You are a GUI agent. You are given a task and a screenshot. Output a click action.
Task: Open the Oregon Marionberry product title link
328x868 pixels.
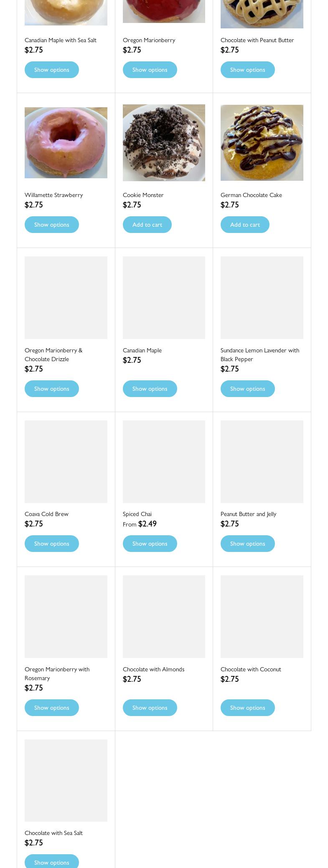(x=149, y=40)
